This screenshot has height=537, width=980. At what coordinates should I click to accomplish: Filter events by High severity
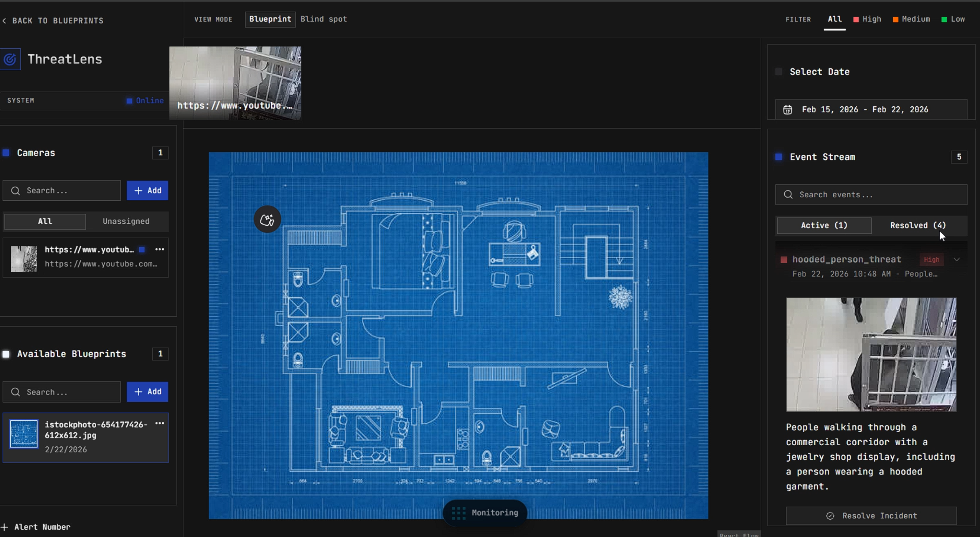point(867,19)
